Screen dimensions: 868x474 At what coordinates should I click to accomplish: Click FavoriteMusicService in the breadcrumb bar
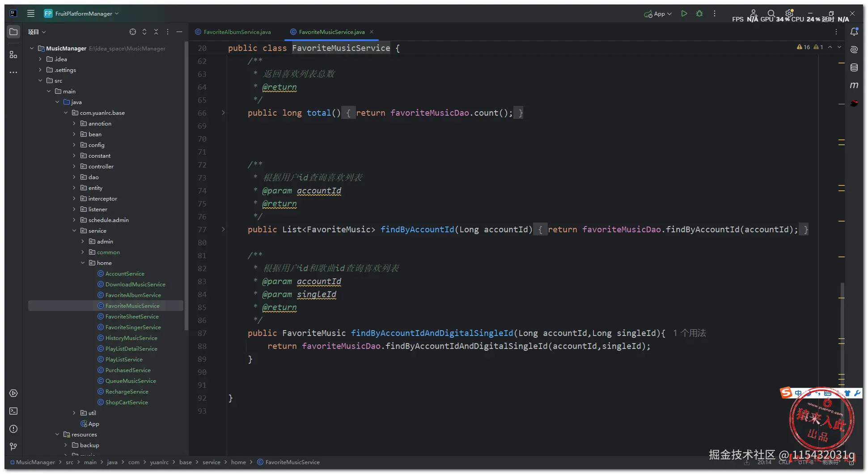[x=292, y=462]
